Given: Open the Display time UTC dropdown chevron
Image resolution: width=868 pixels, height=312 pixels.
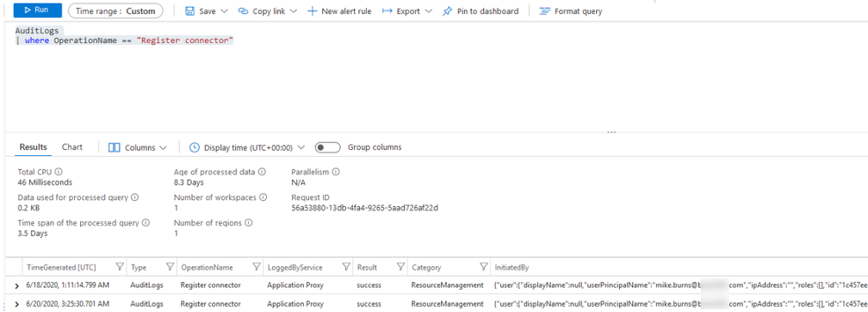Looking at the screenshot, I should point(301,148).
